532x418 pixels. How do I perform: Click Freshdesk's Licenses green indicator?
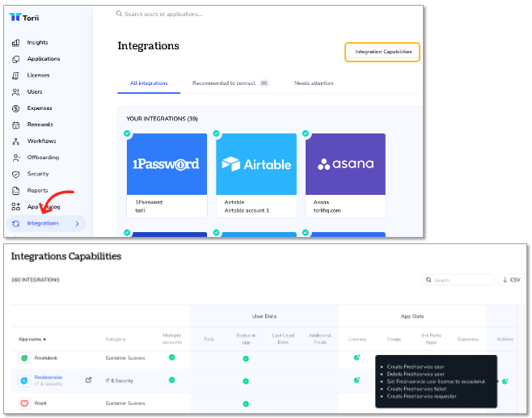coord(357,357)
